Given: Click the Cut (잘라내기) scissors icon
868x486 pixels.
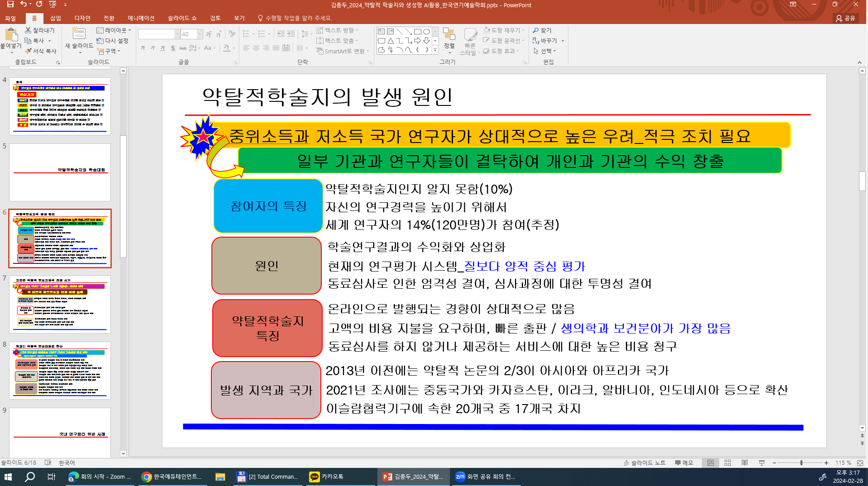Looking at the screenshot, I should 28,30.
